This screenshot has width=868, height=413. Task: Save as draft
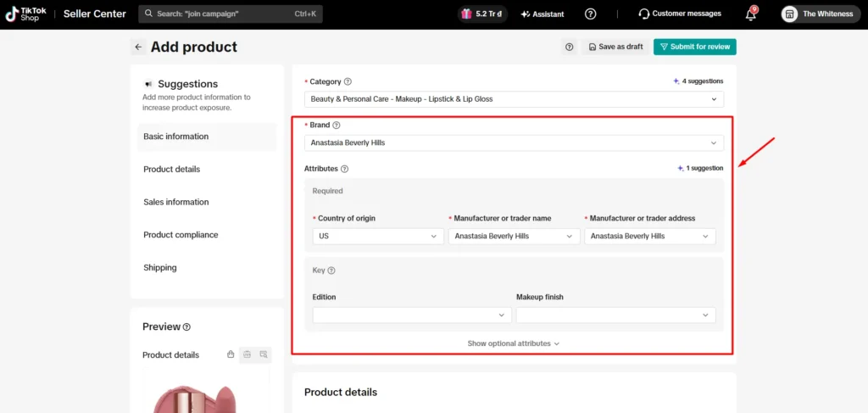[615, 47]
